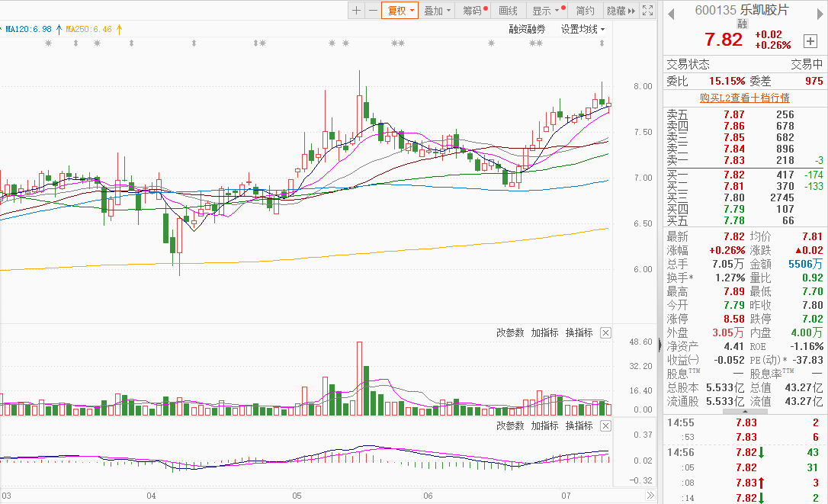Click the plus zoom-in chart button
This screenshot has height=504, width=828.
pyautogui.click(x=357, y=11)
